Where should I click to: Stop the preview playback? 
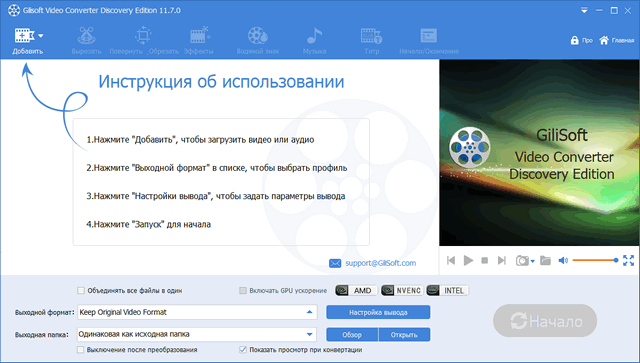coord(485,260)
